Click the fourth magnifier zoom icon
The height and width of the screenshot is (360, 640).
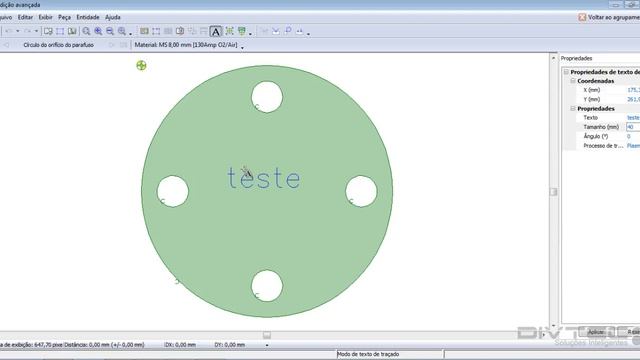point(122,31)
